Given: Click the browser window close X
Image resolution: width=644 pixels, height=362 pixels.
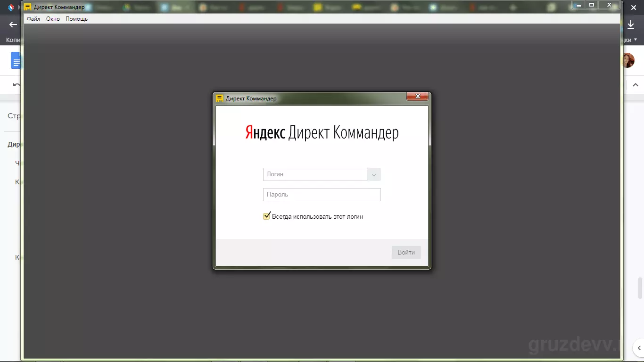Looking at the screenshot, I should click(633, 8).
